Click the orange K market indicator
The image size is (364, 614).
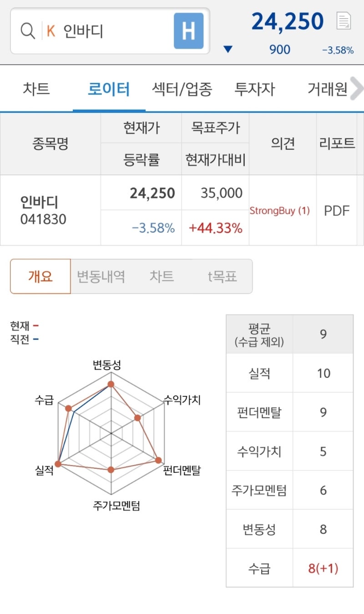pyautogui.click(x=51, y=31)
